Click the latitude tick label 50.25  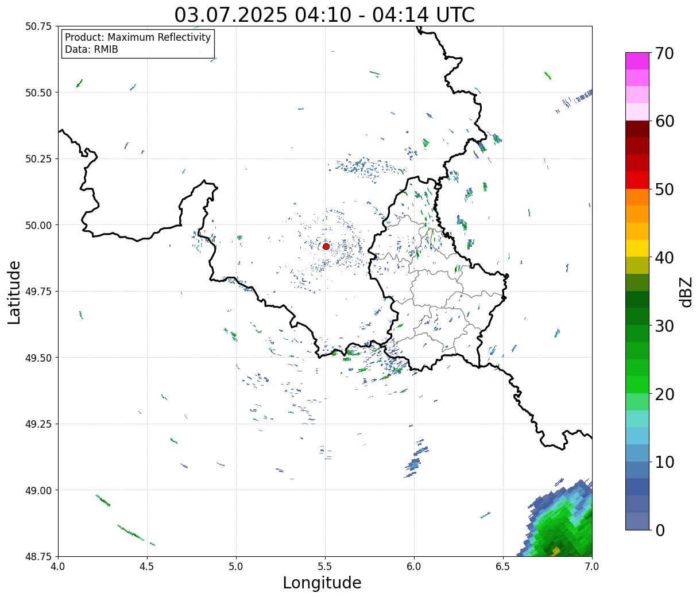(38, 159)
